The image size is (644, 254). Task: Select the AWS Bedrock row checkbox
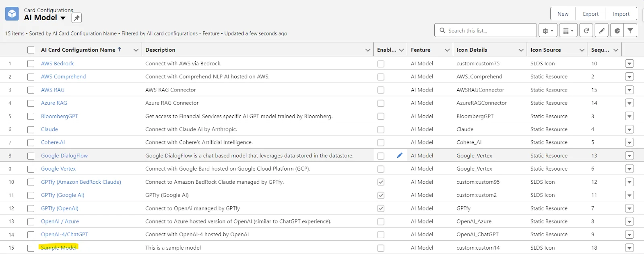coord(31,64)
